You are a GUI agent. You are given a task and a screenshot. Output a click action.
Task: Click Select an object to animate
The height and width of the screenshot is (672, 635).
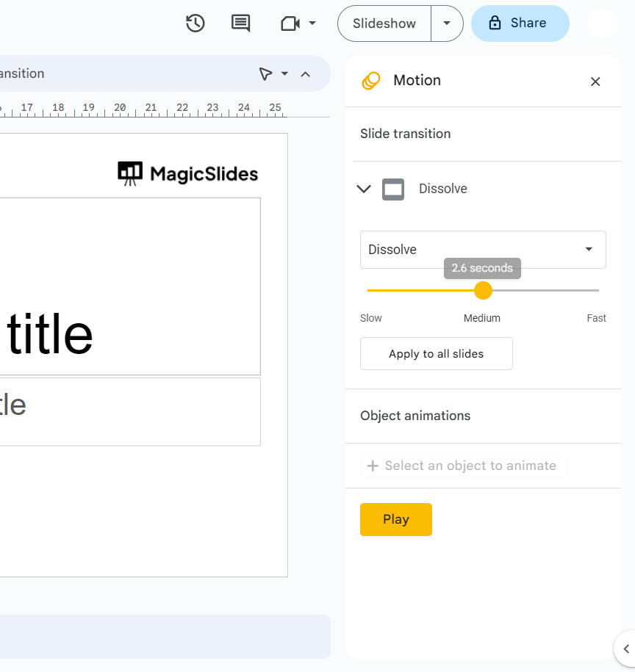point(463,466)
